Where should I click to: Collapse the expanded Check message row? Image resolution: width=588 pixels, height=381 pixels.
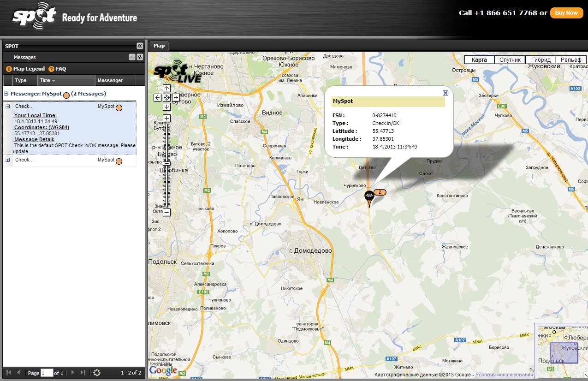7,107
